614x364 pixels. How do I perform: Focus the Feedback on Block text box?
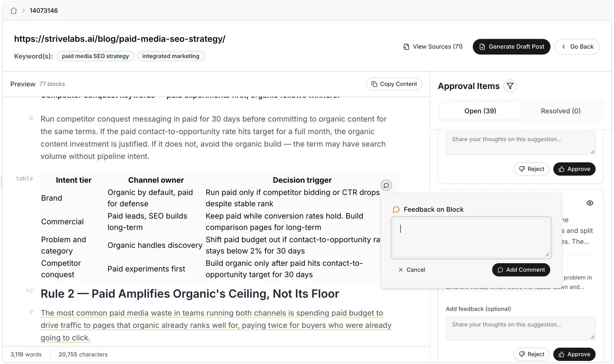(x=471, y=237)
